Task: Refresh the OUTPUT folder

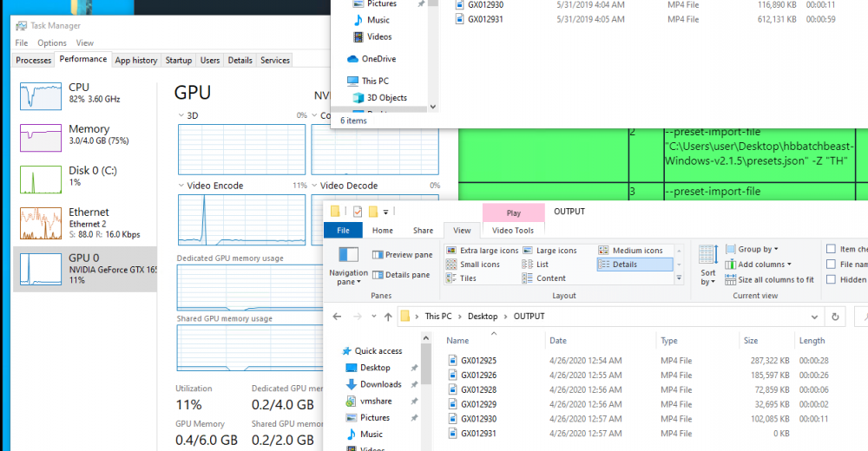Action: [x=835, y=317]
